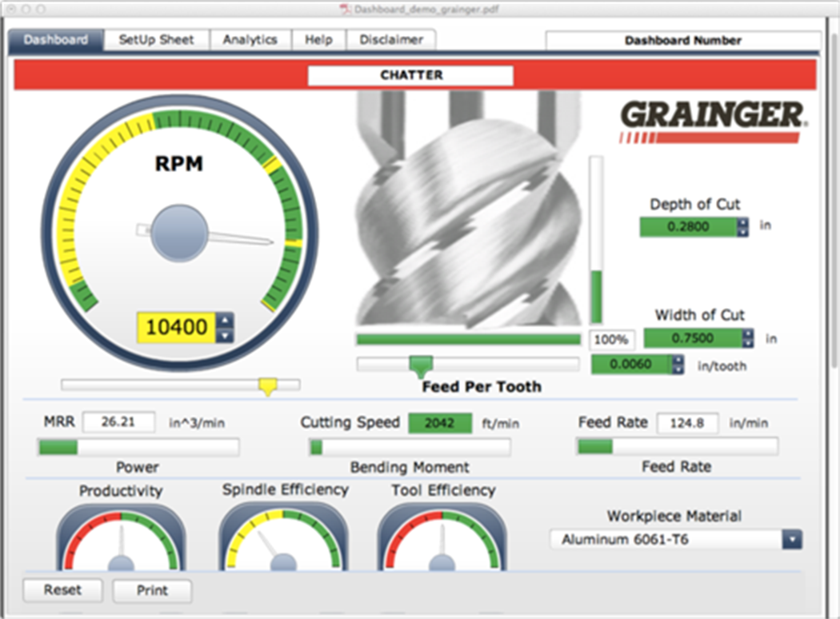Click the "in^3/min" unit label
The height and width of the screenshot is (619, 840).
[197, 423]
